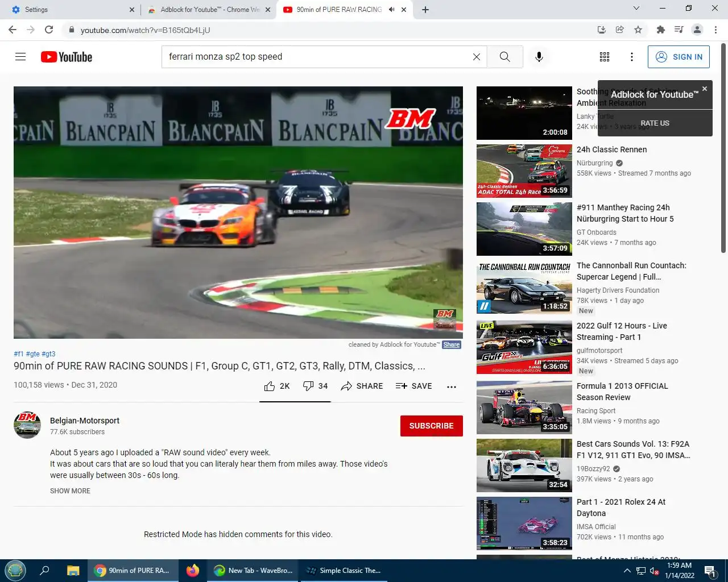Viewport: 728px width, 582px height.
Task: Open the Hagerty Drivers Foundation channel text
Action: [x=618, y=290]
